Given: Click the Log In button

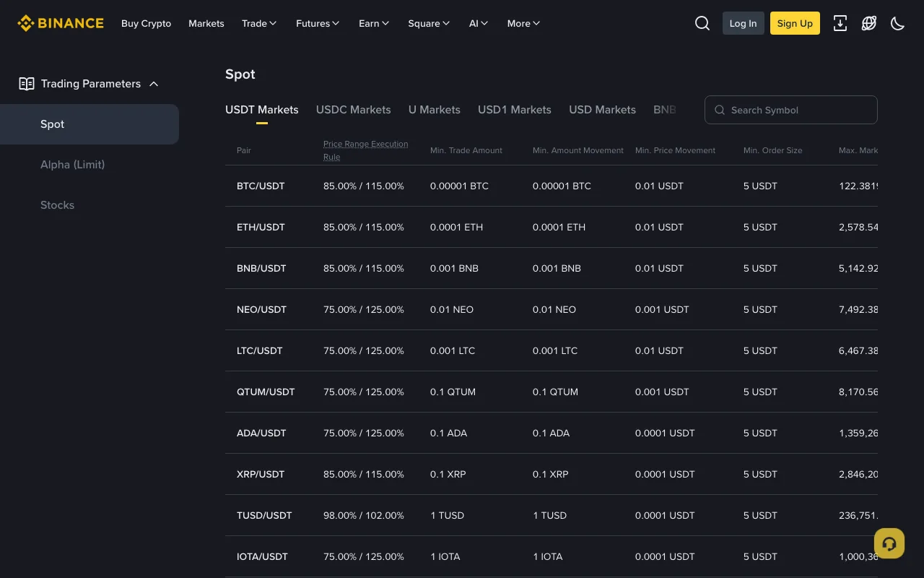Looking at the screenshot, I should pos(744,23).
